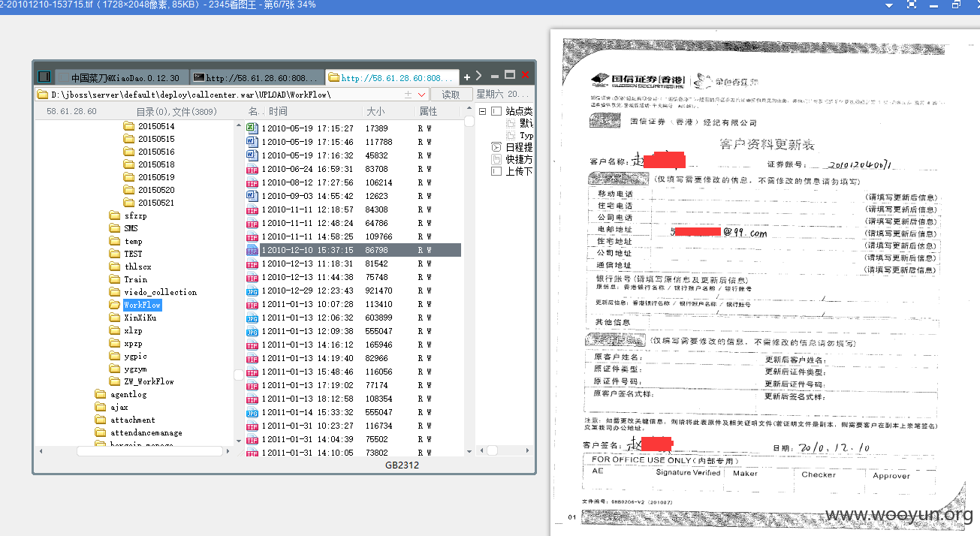
Task: Select the active file manager tab with folder icon
Action: point(392,77)
